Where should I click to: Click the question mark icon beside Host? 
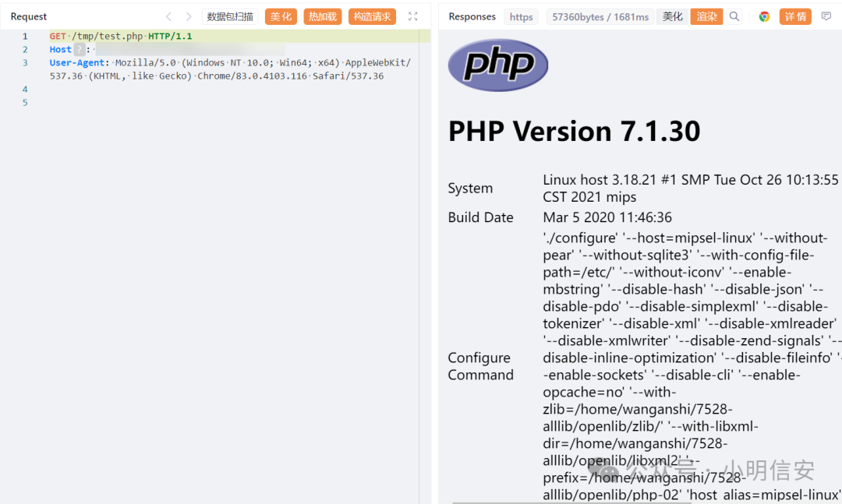[80, 49]
